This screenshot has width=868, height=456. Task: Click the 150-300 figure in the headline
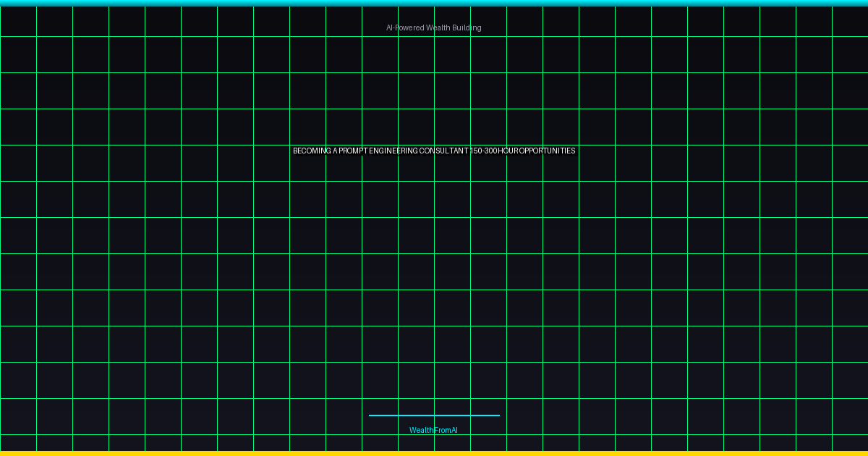pyautogui.click(x=483, y=151)
